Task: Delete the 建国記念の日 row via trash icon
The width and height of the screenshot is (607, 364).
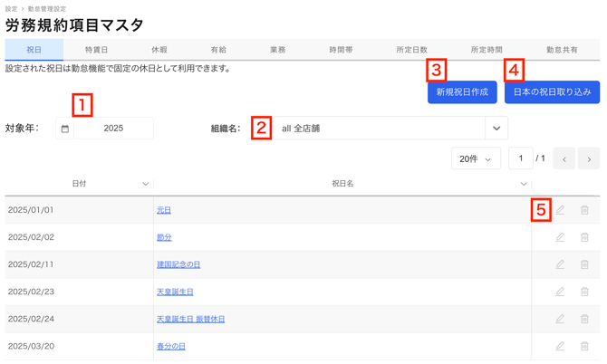Action: 584,264
